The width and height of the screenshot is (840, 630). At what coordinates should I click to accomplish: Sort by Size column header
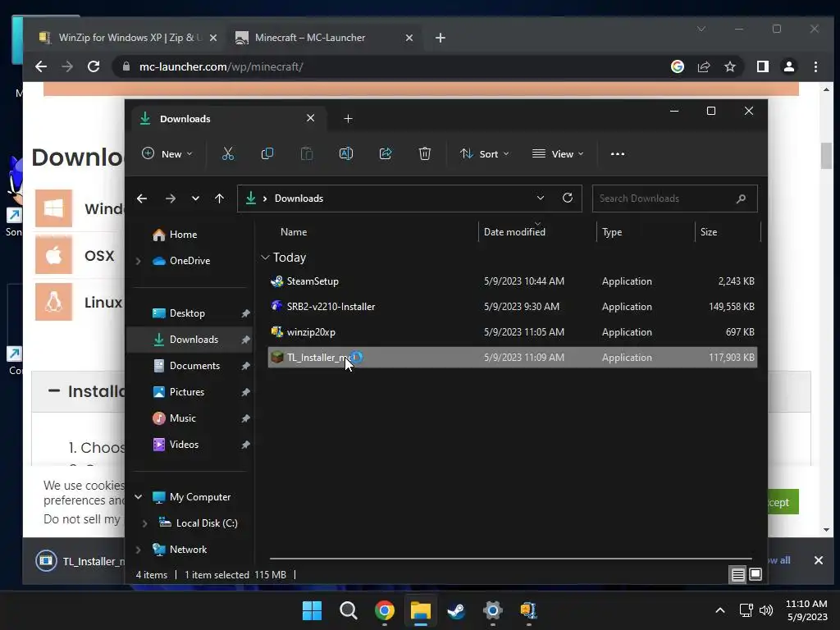(728, 232)
